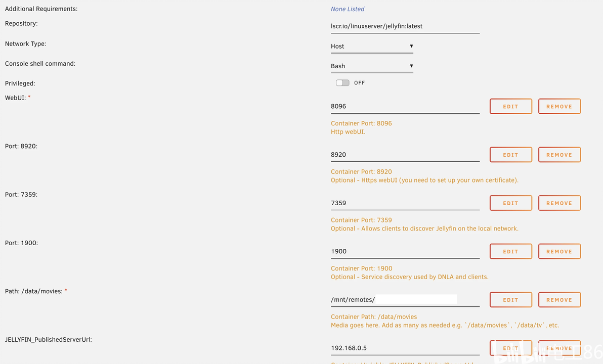Open the Network Type dropdown
This screenshot has width=603, height=364.
(372, 47)
